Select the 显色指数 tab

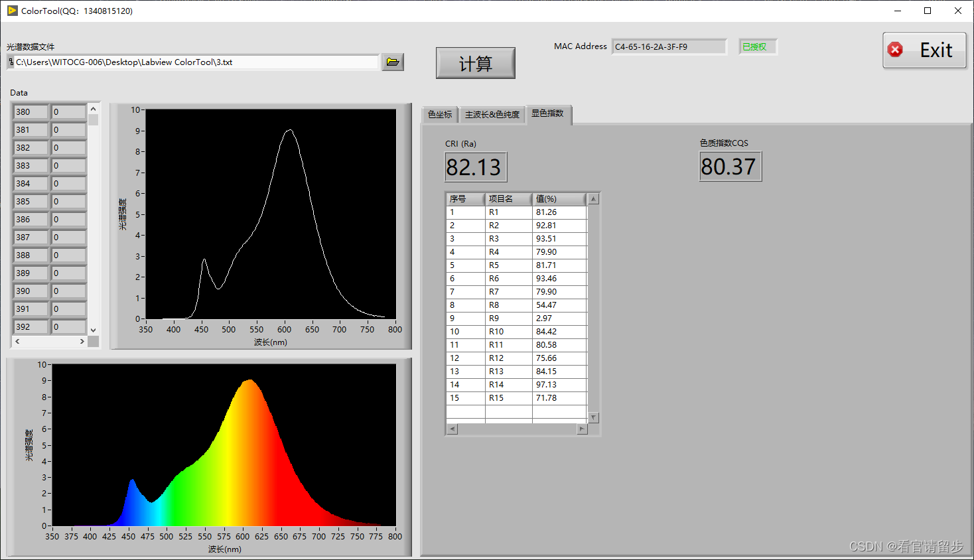(x=548, y=113)
